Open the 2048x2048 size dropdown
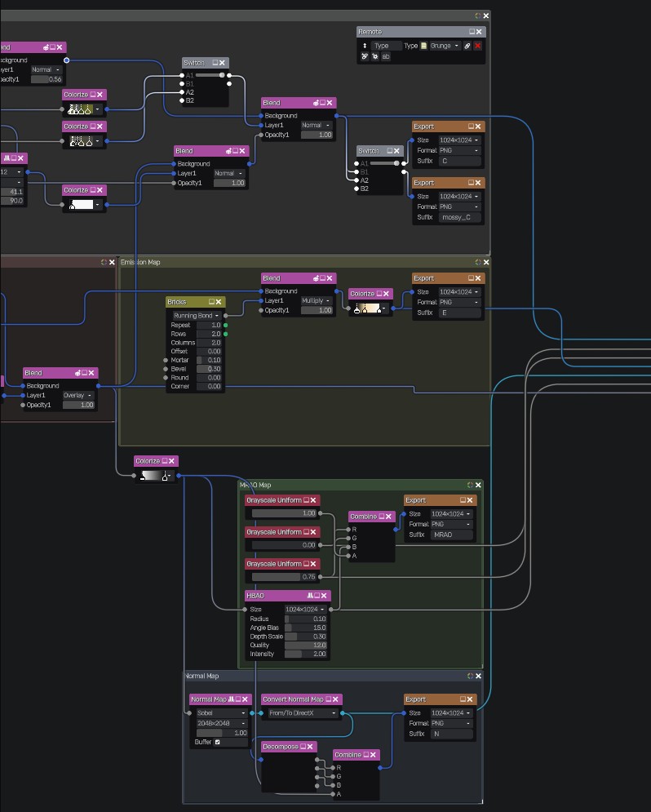 pyautogui.click(x=221, y=723)
